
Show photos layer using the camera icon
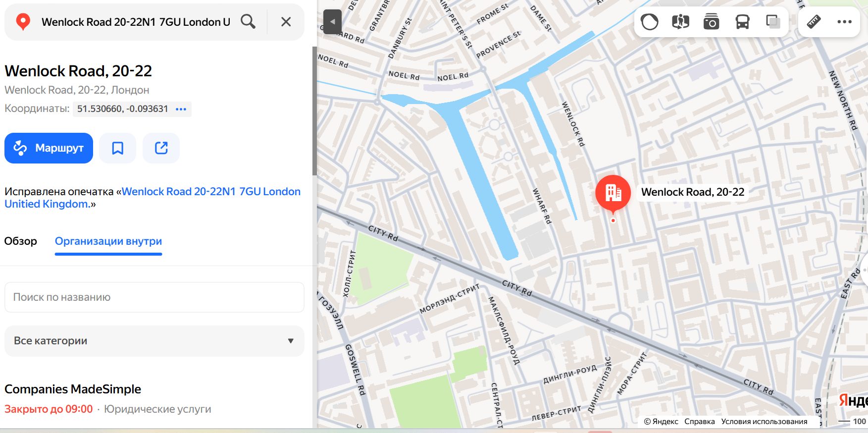point(711,22)
